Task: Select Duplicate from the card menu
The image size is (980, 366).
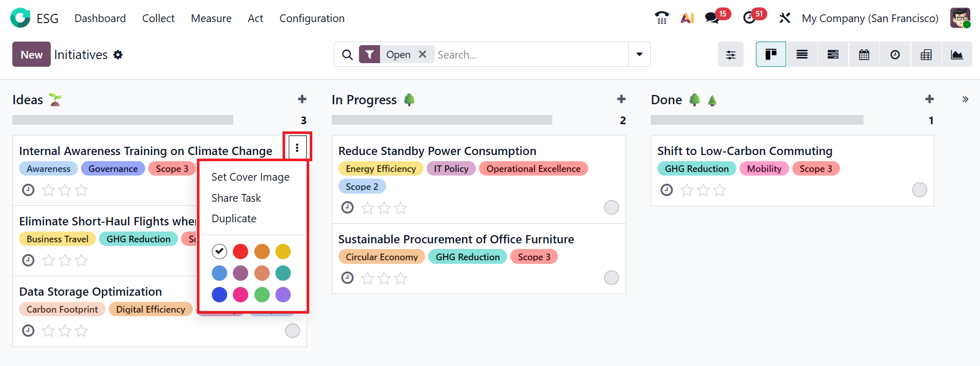Action: point(234,219)
